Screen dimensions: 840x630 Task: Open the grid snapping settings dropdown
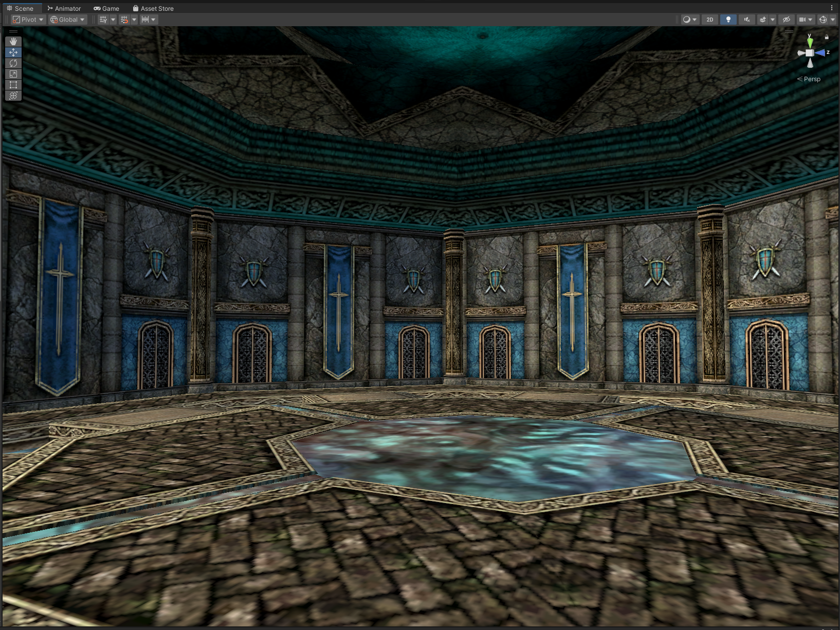[134, 20]
